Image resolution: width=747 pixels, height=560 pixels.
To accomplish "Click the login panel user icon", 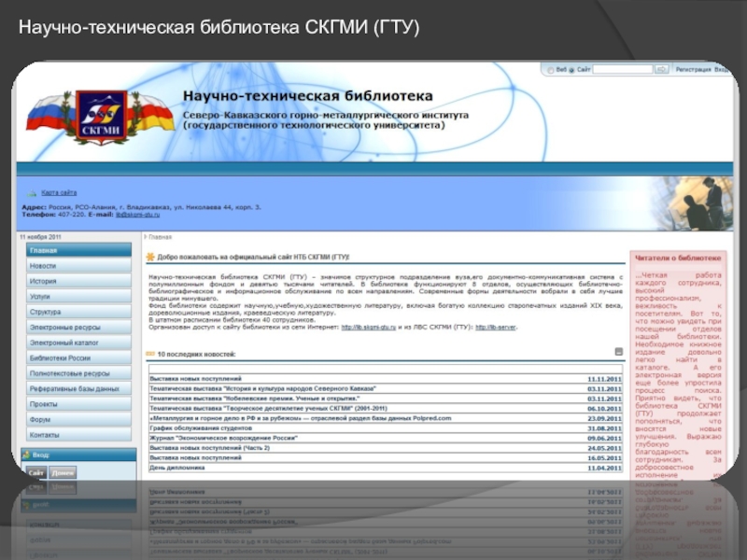I will [x=26, y=455].
